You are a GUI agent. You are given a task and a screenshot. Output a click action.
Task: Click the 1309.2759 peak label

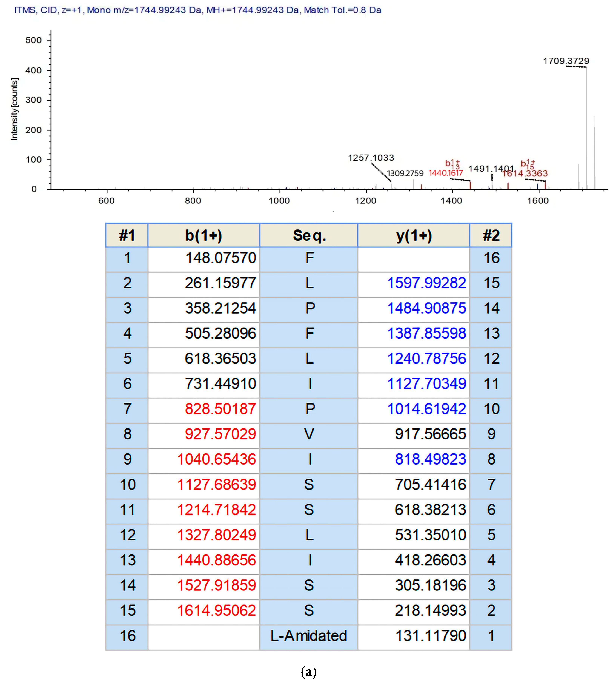[405, 173]
